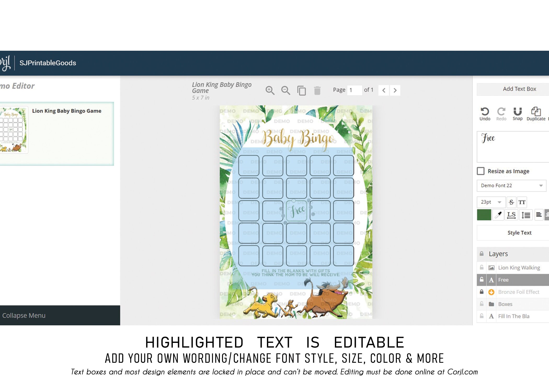Click the text icon of the Free layer

click(491, 280)
